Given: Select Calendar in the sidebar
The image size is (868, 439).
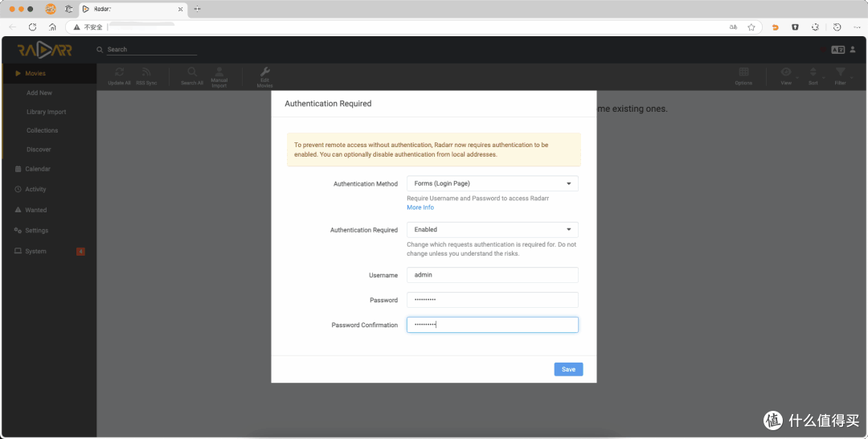Looking at the screenshot, I should click(x=38, y=169).
